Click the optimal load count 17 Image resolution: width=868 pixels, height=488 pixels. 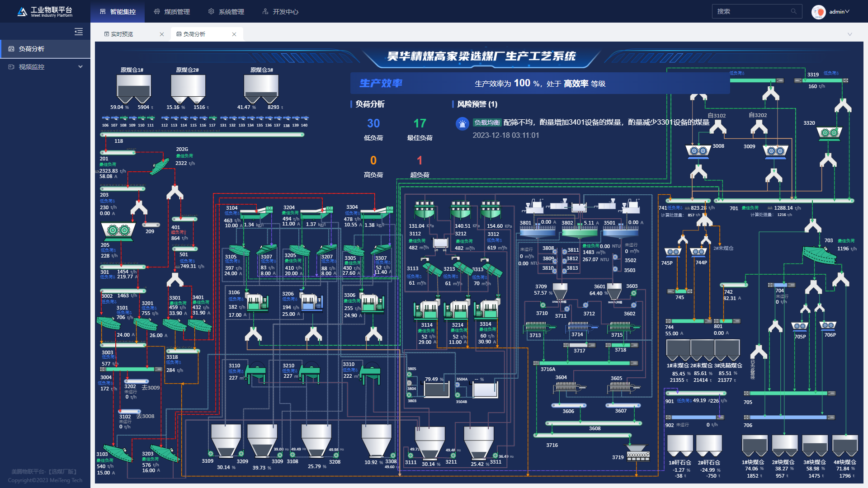coord(420,123)
